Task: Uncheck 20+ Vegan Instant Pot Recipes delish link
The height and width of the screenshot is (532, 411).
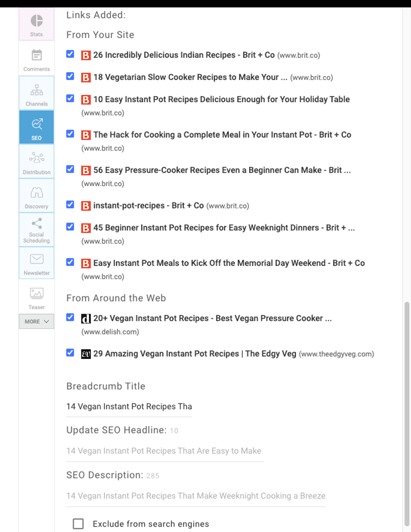Action: pos(70,317)
